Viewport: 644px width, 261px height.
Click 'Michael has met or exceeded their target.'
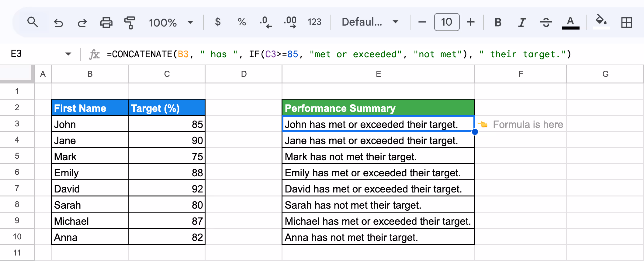pos(378,220)
